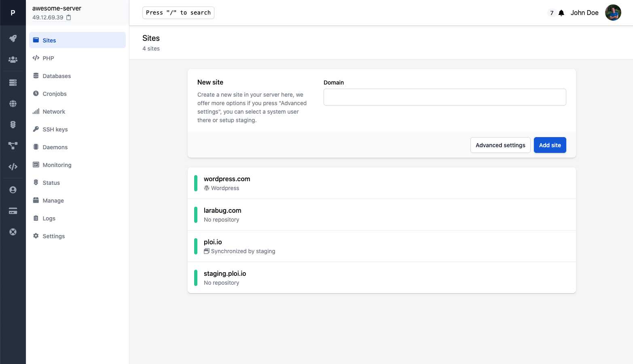Click the notification bell icon
Image resolution: width=633 pixels, height=364 pixels.
tap(561, 13)
